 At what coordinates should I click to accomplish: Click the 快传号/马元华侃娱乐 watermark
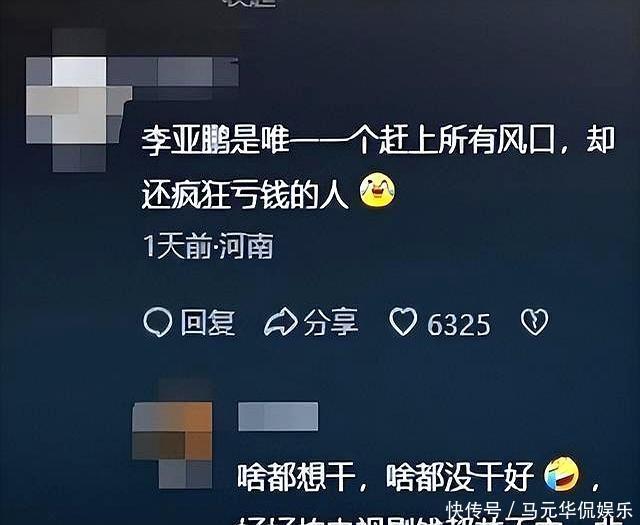(540, 510)
